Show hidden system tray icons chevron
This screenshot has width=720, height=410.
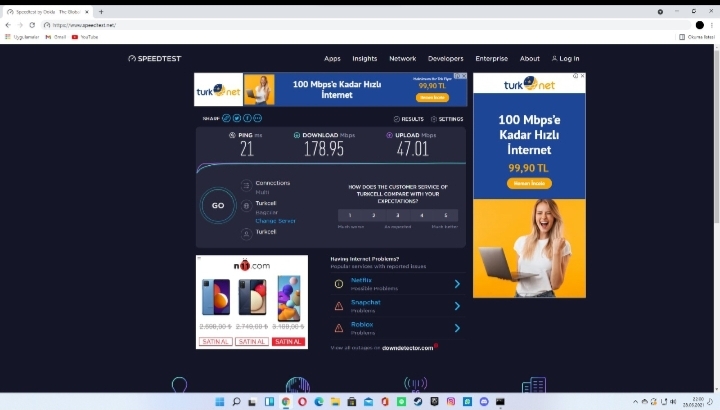(x=636, y=402)
